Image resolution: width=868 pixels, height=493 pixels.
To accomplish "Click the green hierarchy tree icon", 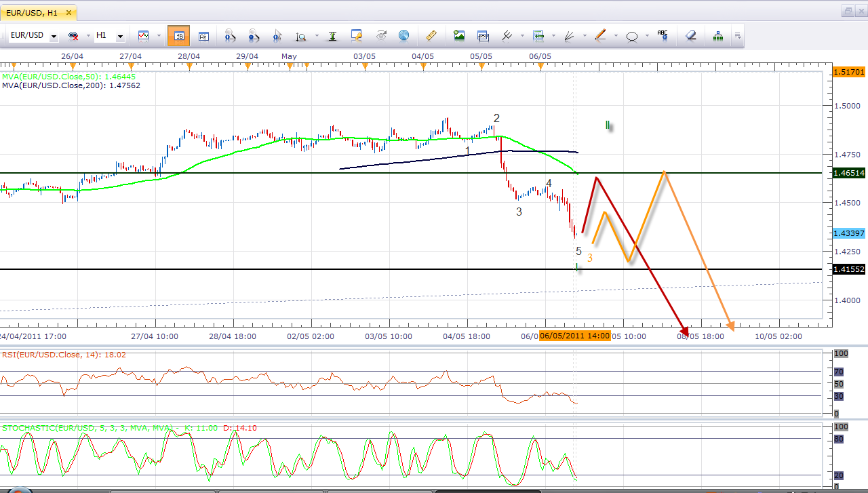I will point(717,36).
